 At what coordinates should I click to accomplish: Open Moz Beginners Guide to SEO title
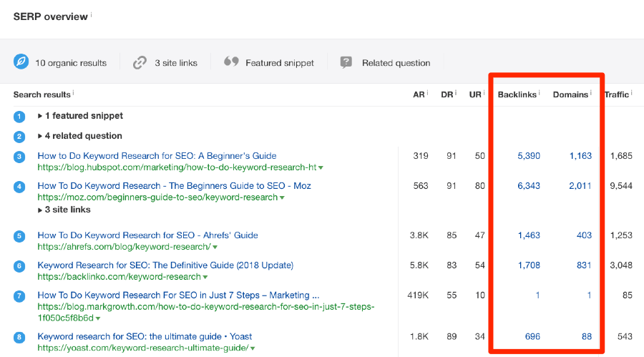[x=174, y=186]
